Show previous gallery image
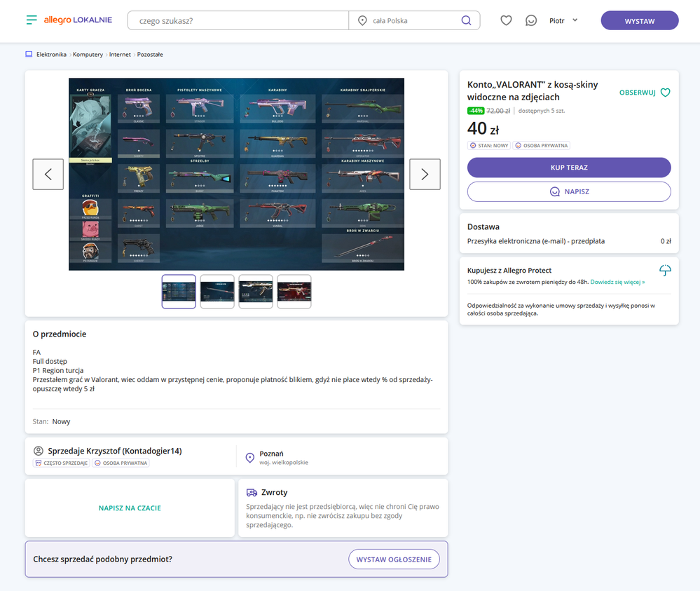The image size is (700, 591). click(48, 175)
